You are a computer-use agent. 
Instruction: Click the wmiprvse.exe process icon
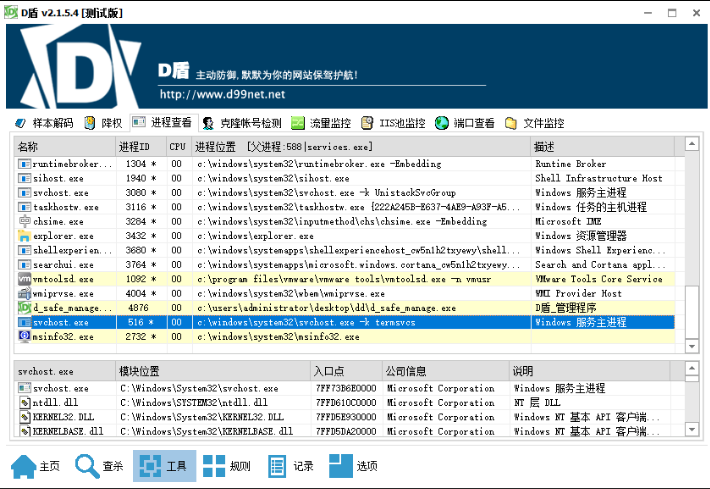pos(24,293)
